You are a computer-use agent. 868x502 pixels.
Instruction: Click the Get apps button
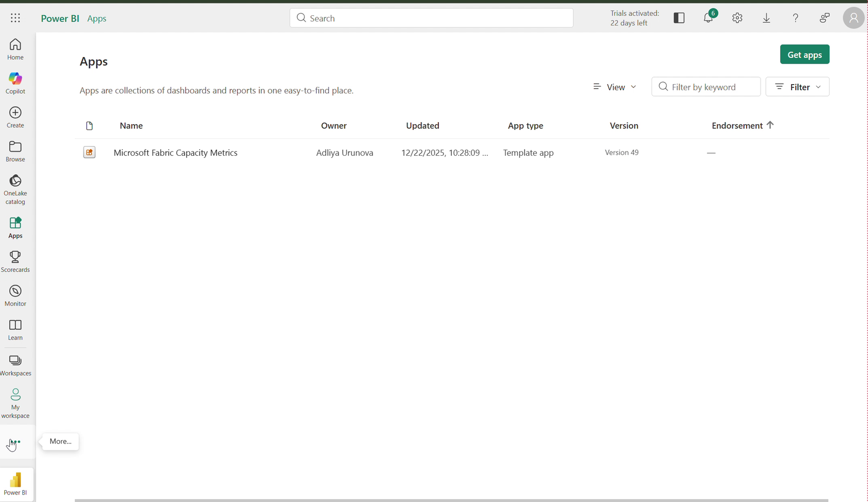click(805, 54)
